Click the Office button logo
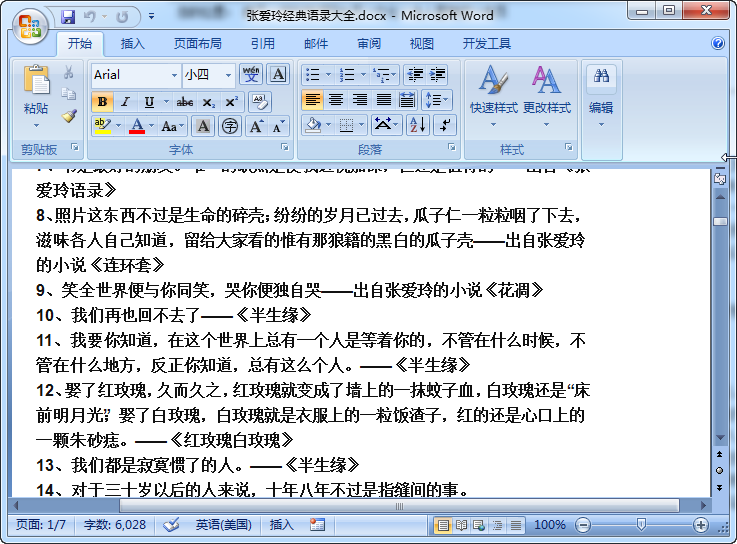Viewport: 737px width, 544px height. pyautogui.click(x=30, y=26)
